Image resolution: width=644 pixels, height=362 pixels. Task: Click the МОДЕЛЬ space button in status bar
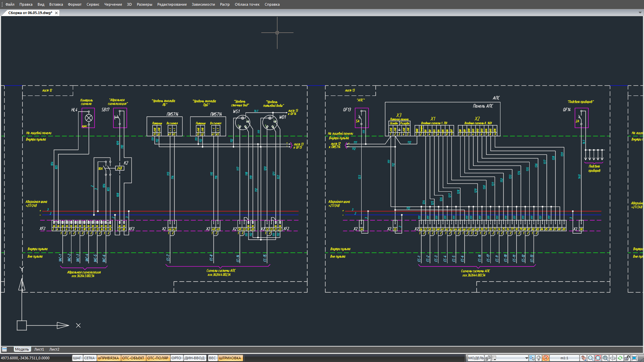click(476, 358)
